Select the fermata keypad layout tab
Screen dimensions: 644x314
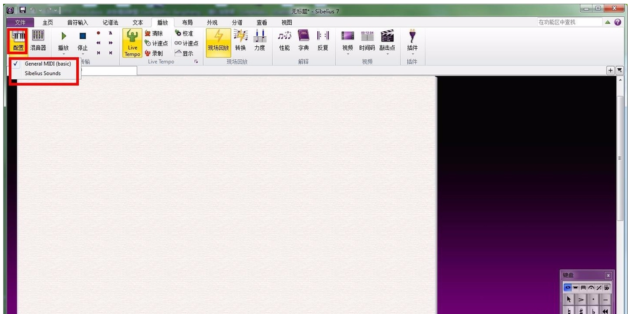pos(591,288)
